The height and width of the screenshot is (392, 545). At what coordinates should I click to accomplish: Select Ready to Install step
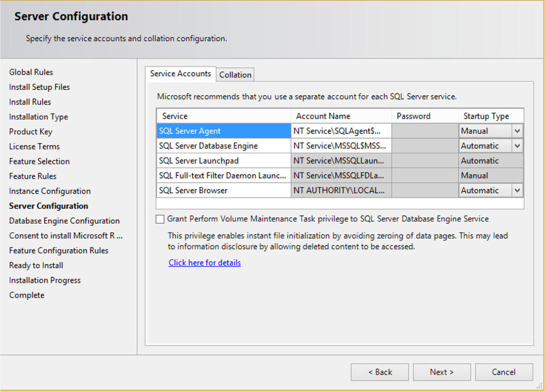[x=36, y=265]
